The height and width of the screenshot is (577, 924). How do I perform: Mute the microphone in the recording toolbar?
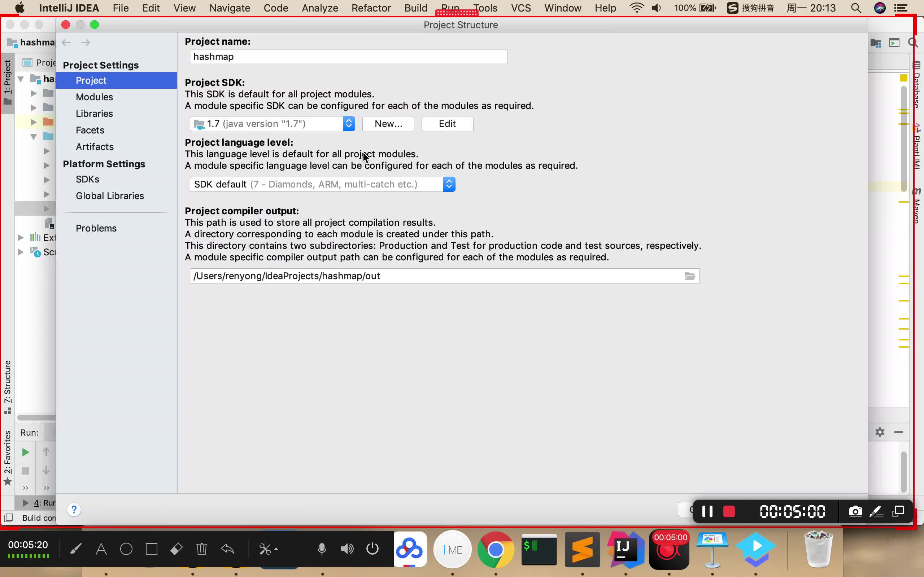pyautogui.click(x=322, y=549)
